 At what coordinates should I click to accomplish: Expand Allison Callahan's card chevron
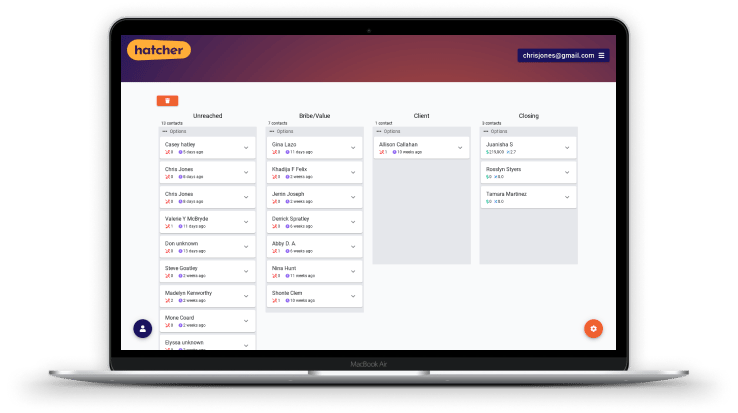[x=460, y=148]
